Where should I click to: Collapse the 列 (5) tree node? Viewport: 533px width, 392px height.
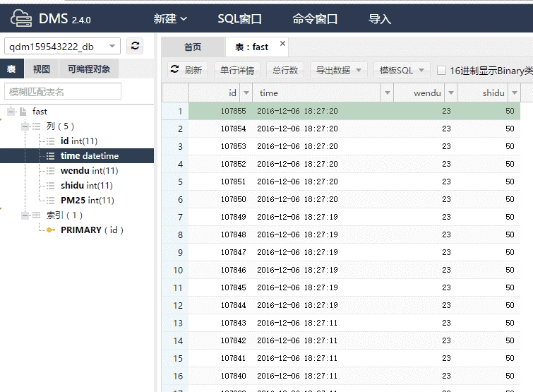tap(25, 126)
